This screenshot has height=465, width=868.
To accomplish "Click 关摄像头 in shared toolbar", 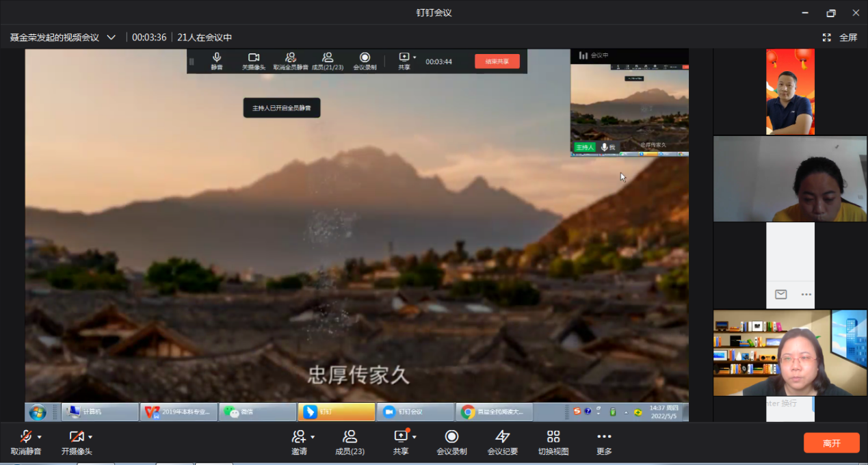I will coord(254,62).
